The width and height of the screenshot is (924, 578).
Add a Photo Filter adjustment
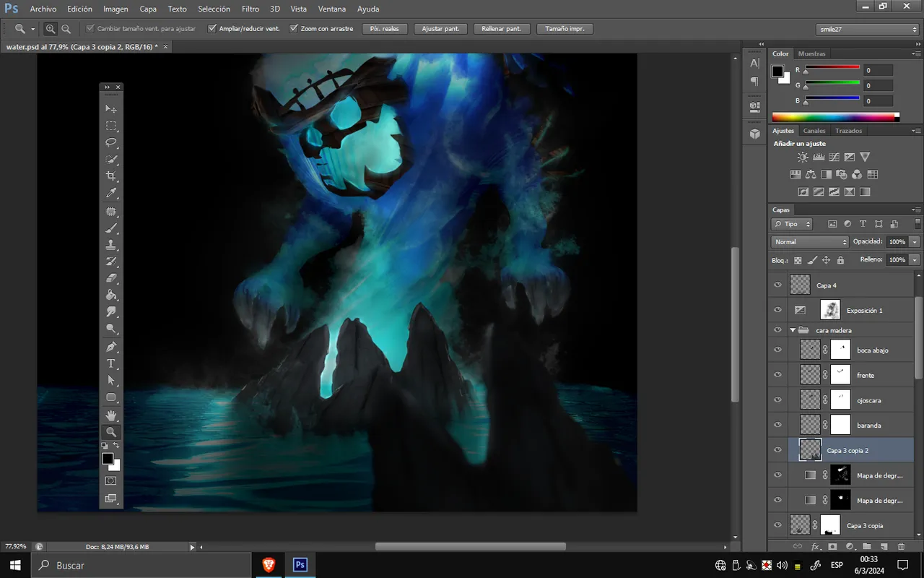click(x=841, y=174)
